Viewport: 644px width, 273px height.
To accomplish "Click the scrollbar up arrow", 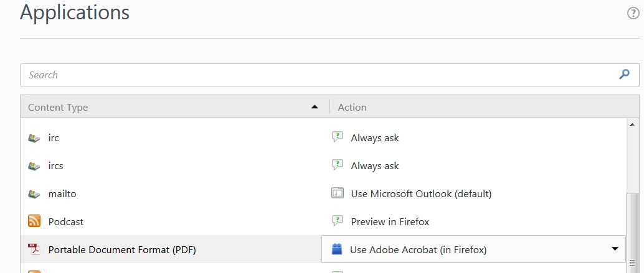I will [x=633, y=124].
